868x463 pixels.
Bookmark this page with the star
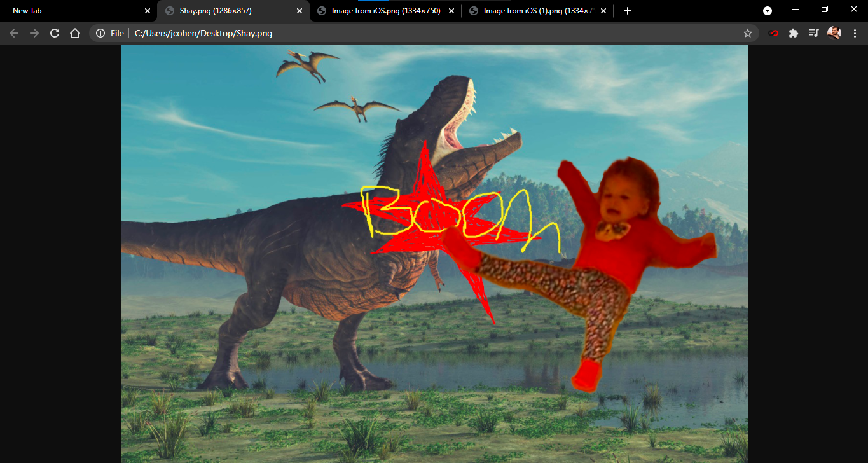click(748, 33)
